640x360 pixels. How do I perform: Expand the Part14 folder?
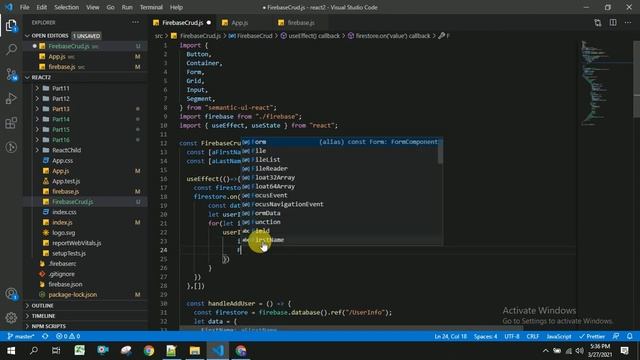(60, 119)
